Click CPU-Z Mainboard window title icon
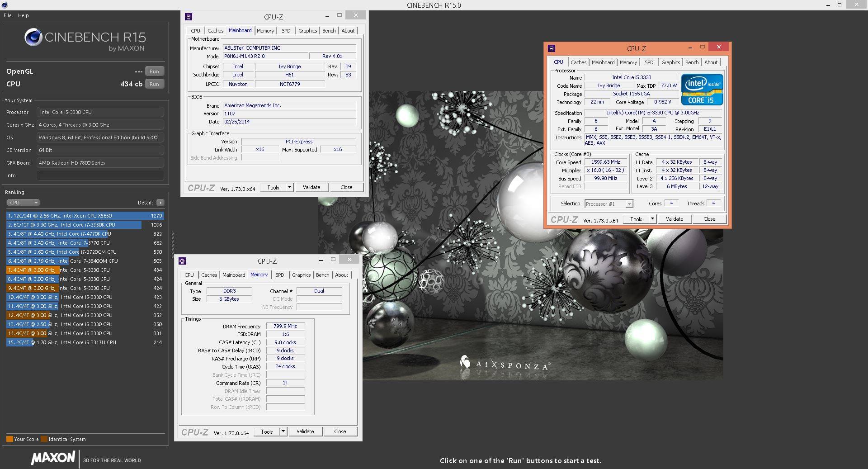868x469 pixels. (x=189, y=17)
